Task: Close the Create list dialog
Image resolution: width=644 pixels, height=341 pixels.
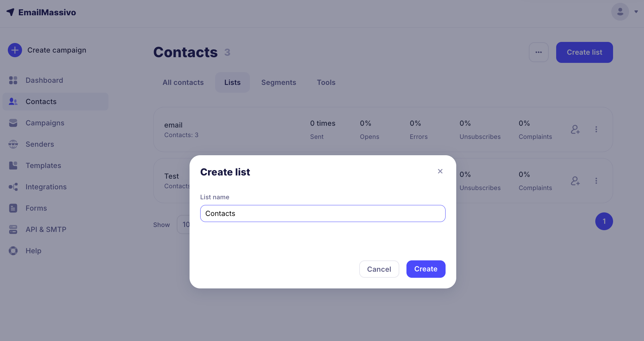Action: pyautogui.click(x=440, y=171)
